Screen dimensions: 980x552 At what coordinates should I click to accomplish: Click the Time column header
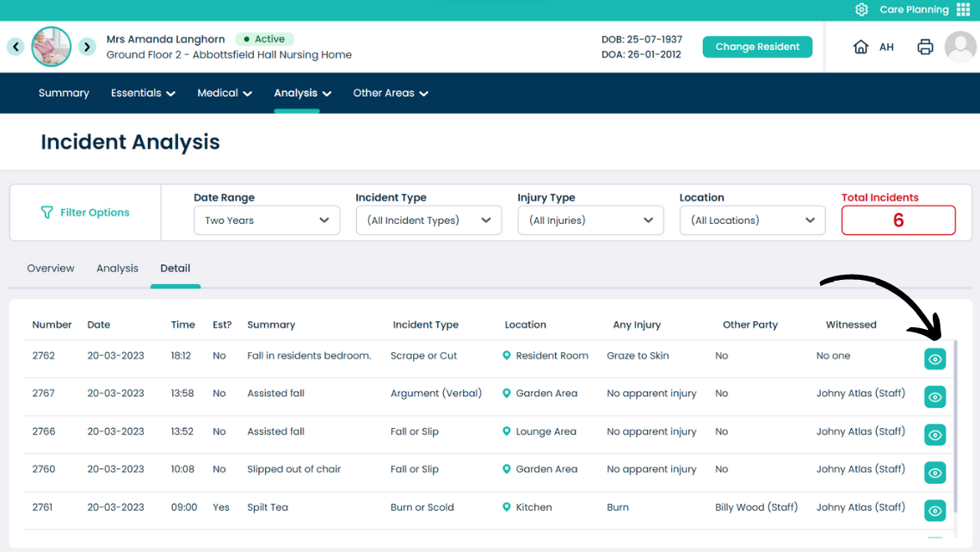(183, 325)
